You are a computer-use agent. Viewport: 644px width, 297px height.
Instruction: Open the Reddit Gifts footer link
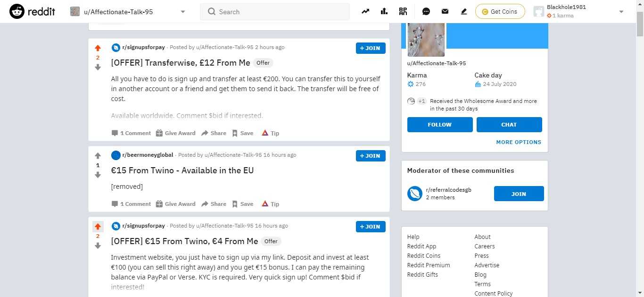click(x=422, y=275)
